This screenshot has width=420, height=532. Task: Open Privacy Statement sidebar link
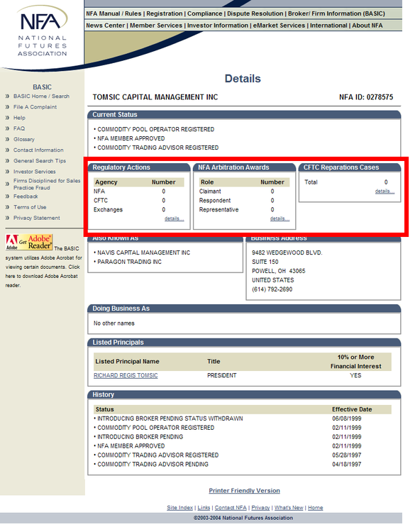(x=37, y=218)
